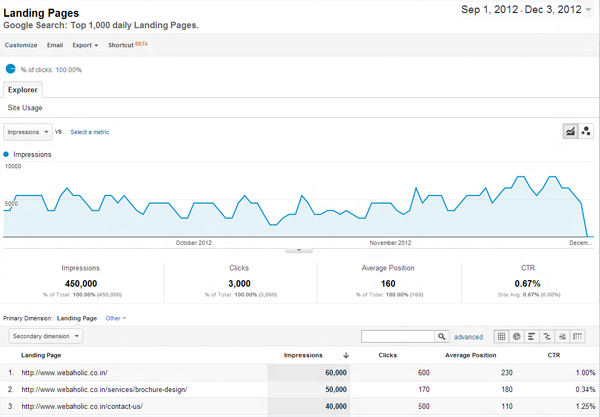Open the services/brochure-design landing page link
The width and height of the screenshot is (600, 417).
point(104,389)
